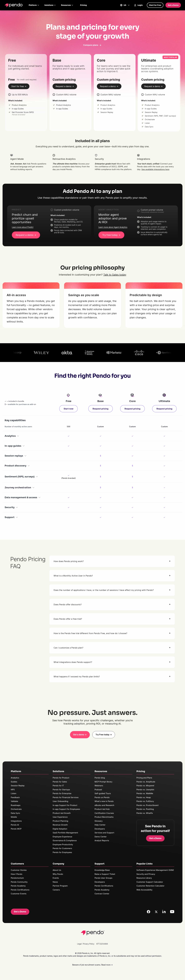Click the Ultimate plan icon in comparison table
This screenshot has height=980, width=185.
[164, 395]
